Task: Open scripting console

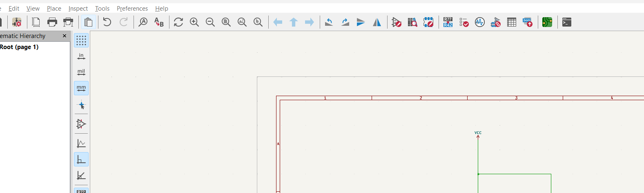Action: pos(567,22)
